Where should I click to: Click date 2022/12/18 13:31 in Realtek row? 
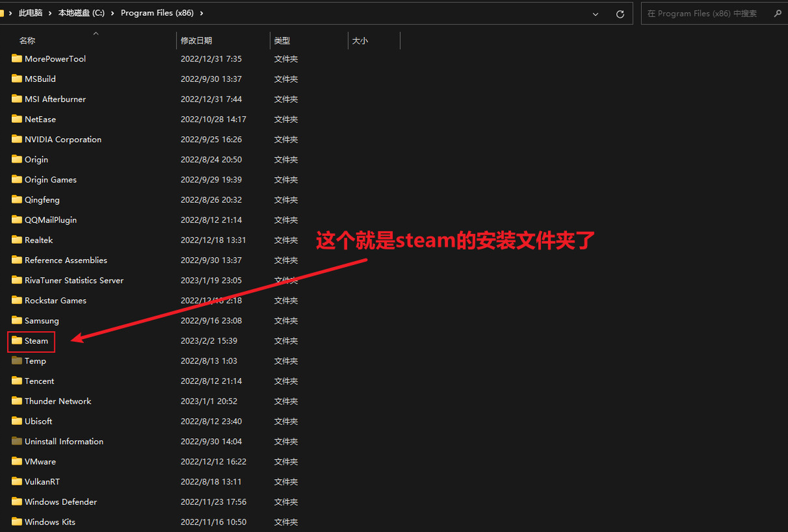213,240
